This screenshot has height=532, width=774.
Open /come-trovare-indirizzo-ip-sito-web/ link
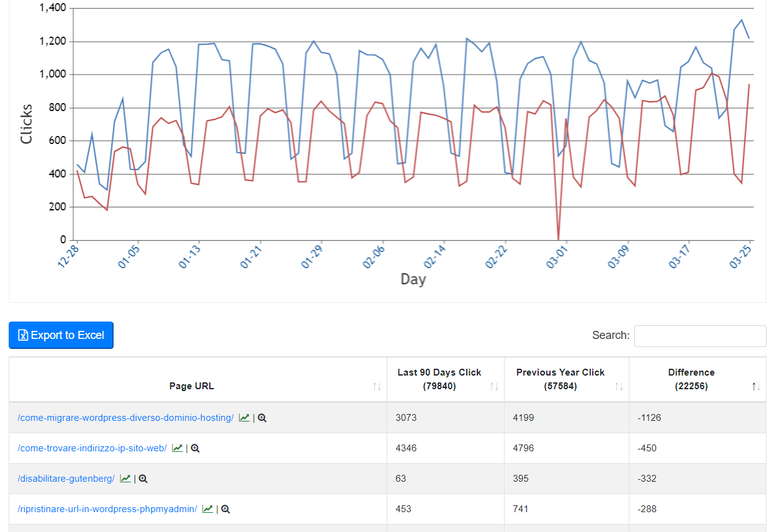click(x=92, y=448)
